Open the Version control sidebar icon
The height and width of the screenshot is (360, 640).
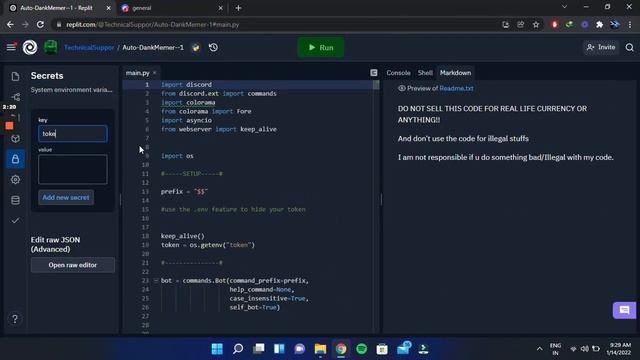pyautogui.click(x=16, y=97)
